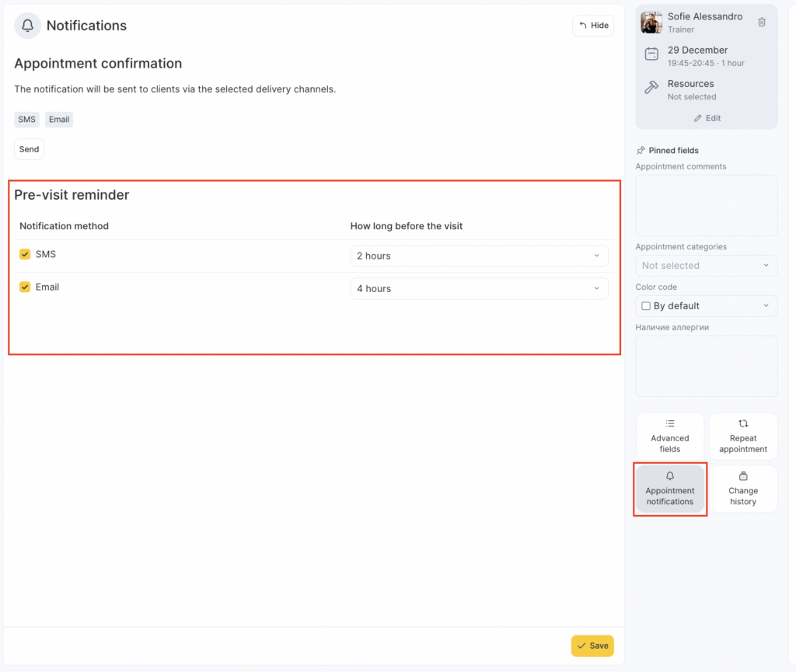Screen dimensions: 796x672
Task: Click the Resources hammer icon
Action: [x=651, y=89]
